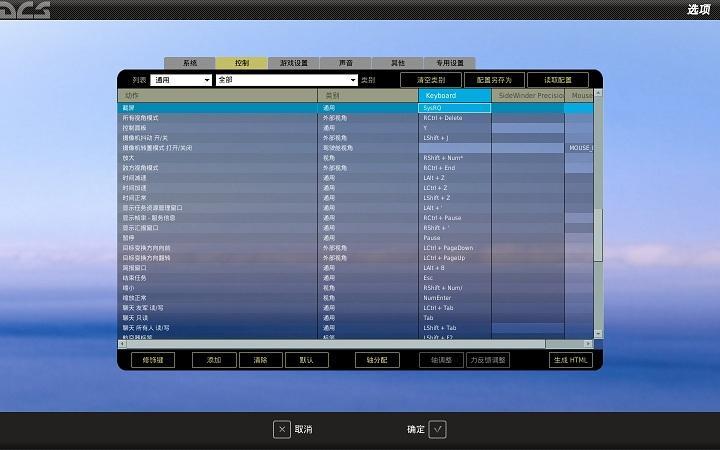Click the 配置另存为 button
Viewport: 720px width, 450px height.
[x=494, y=80]
